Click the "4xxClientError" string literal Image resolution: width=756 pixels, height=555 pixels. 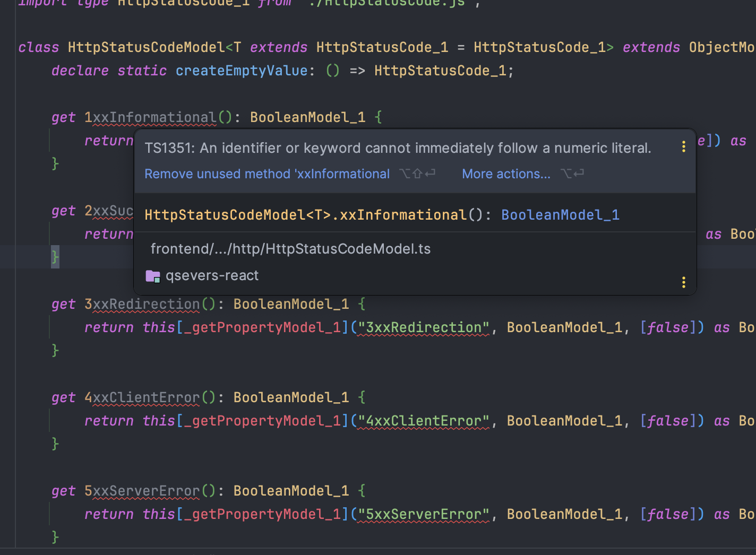(x=424, y=421)
